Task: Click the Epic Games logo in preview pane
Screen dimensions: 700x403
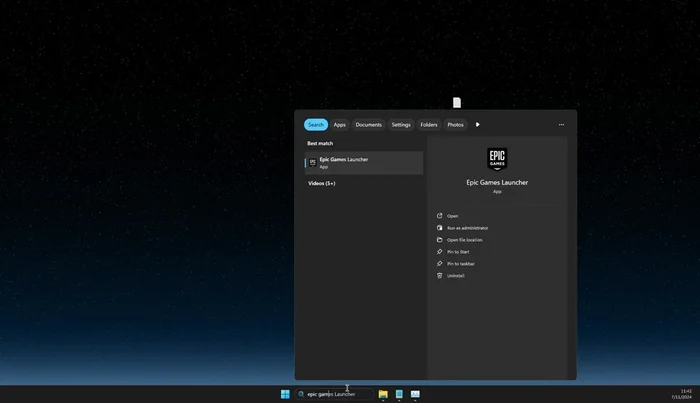Action: [x=497, y=159]
